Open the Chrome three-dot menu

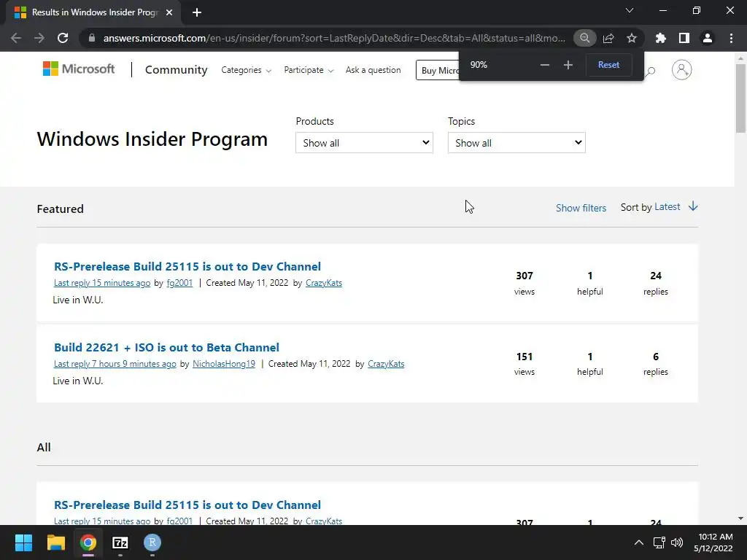click(731, 38)
